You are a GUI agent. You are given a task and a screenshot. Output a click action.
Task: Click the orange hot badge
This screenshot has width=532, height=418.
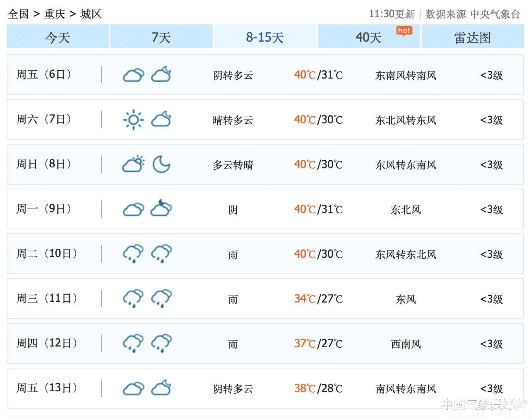(x=404, y=31)
